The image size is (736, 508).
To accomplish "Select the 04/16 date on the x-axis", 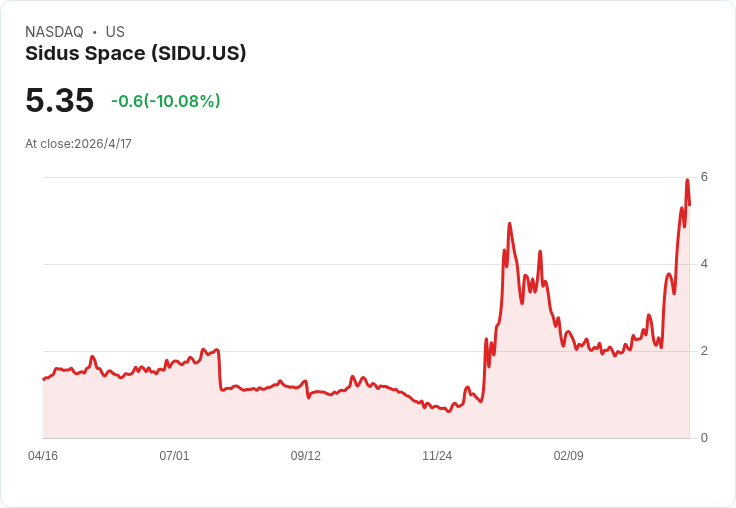I will pos(43,456).
